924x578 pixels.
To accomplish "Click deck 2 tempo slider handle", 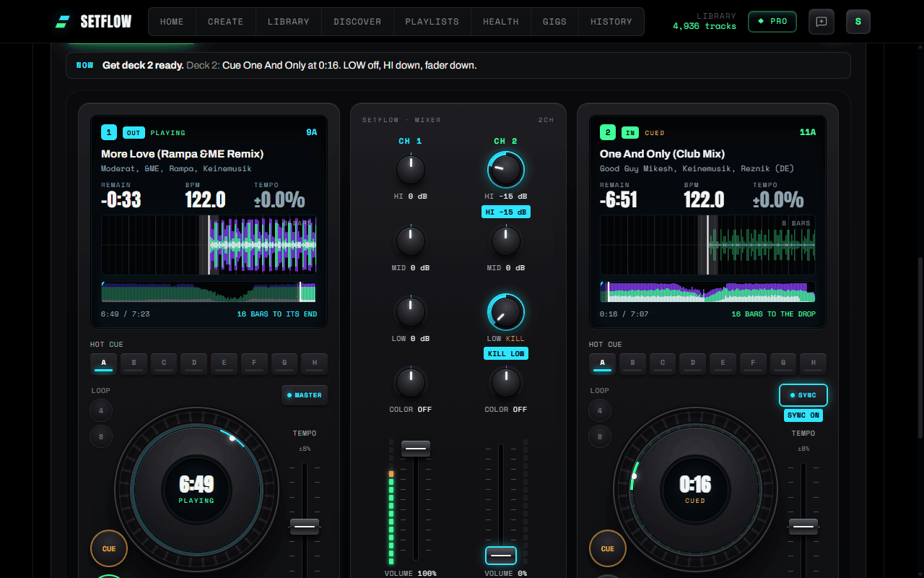I will coord(803,527).
